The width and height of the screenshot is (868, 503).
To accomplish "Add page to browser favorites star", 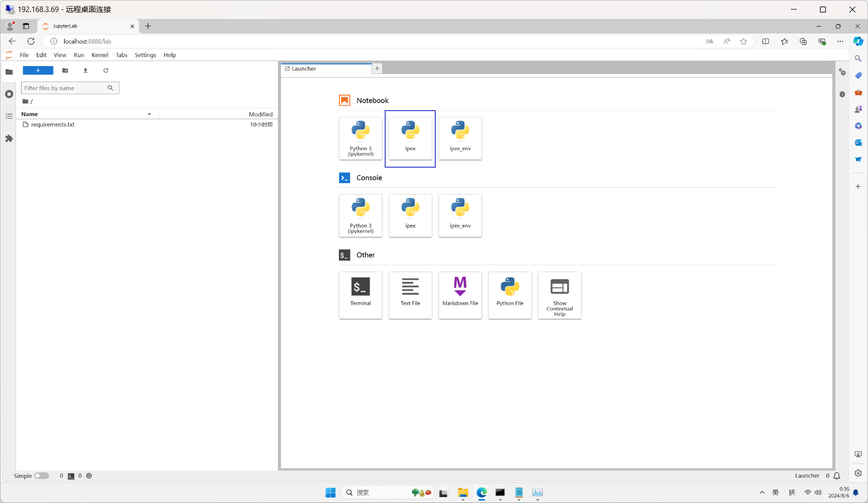I will pyautogui.click(x=743, y=42).
